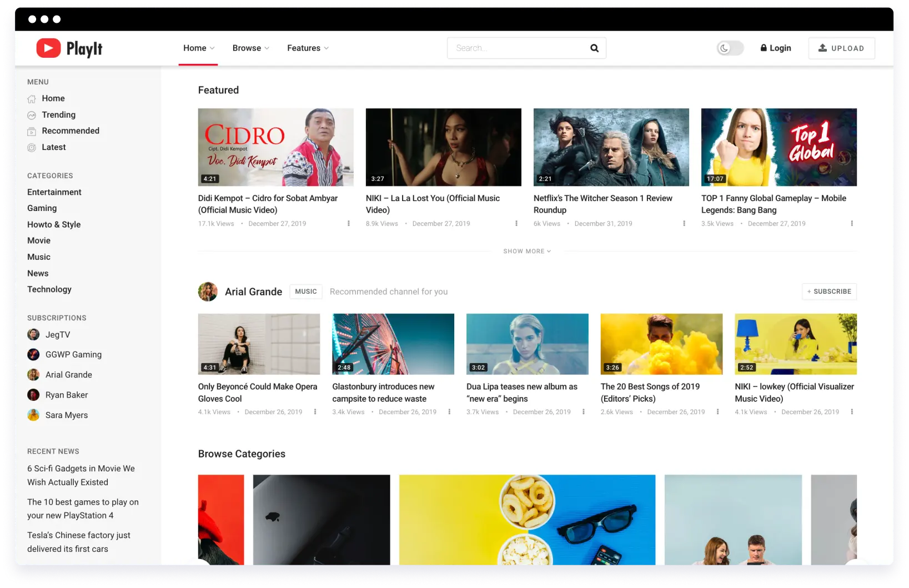The height and width of the screenshot is (588, 909).
Task: Select Howto & Style category
Action: tap(54, 225)
